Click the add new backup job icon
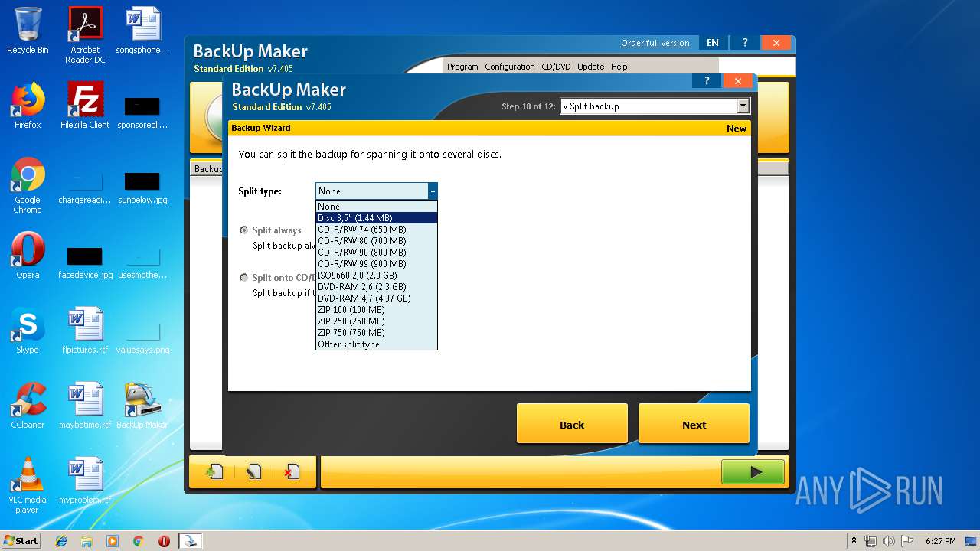Viewport: 980px width, 551px height. click(x=215, y=472)
